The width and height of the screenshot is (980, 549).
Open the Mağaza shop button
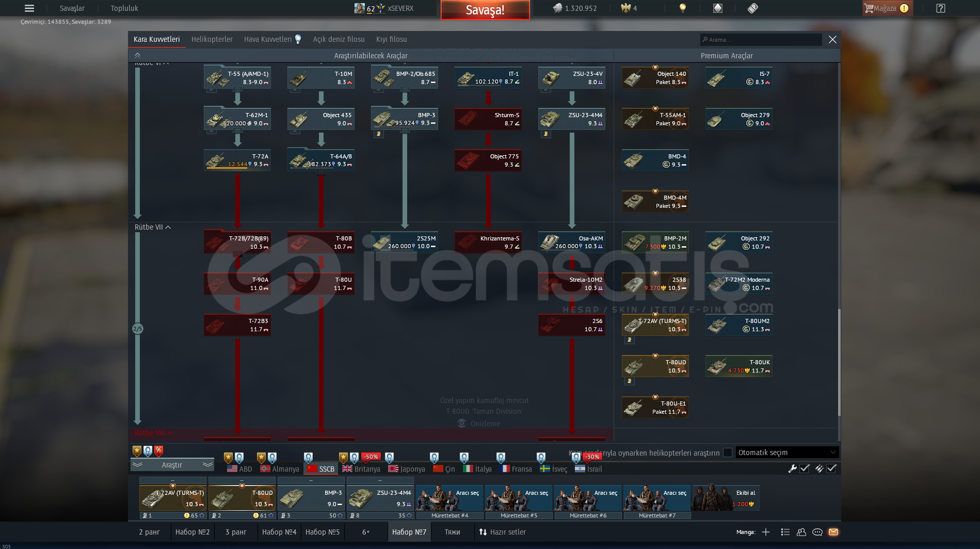[x=887, y=8]
